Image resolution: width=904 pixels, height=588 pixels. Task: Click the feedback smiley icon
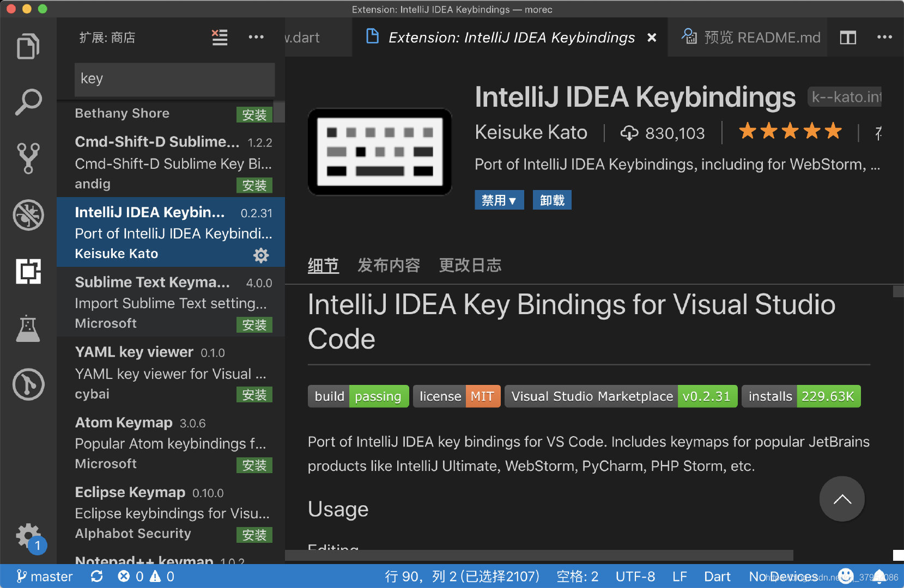(x=846, y=576)
